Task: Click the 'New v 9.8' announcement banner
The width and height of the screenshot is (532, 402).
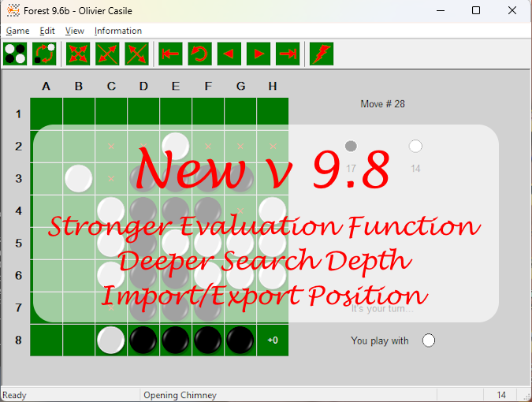Action: (266, 223)
